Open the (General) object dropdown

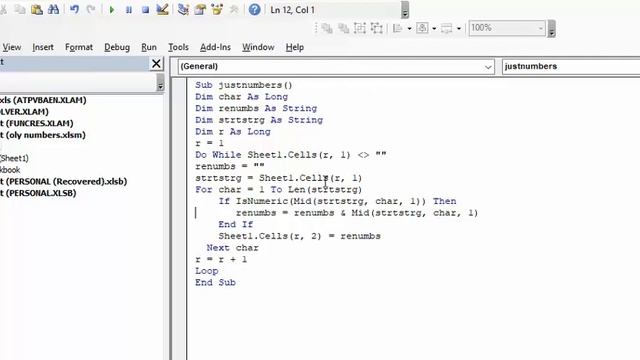click(336, 67)
